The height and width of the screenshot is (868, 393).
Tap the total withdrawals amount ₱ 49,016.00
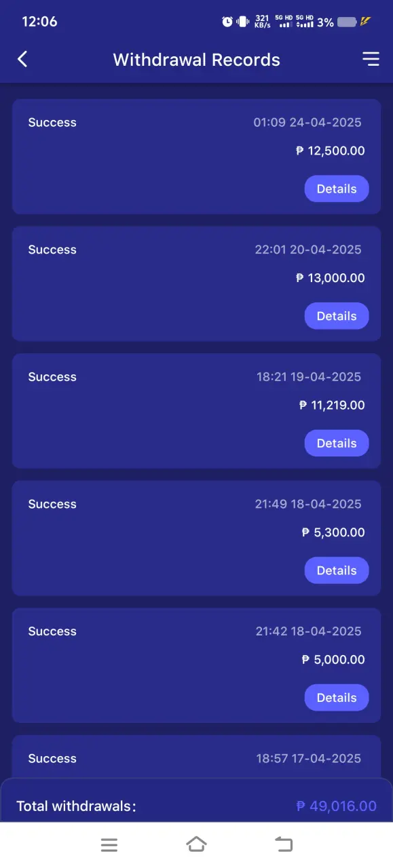tap(337, 806)
